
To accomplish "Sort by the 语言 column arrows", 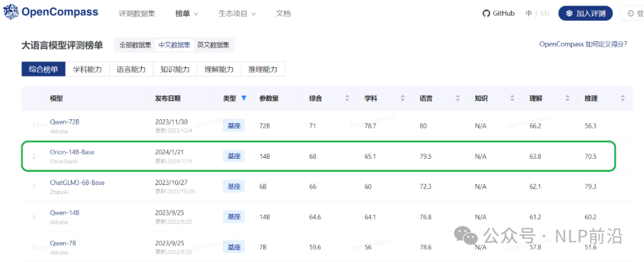I will click(457, 98).
